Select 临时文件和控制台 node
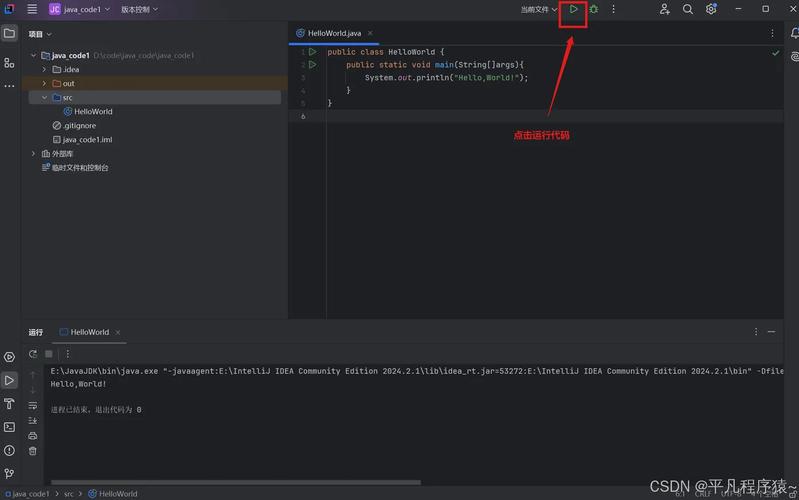799x500 pixels. point(75,167)
